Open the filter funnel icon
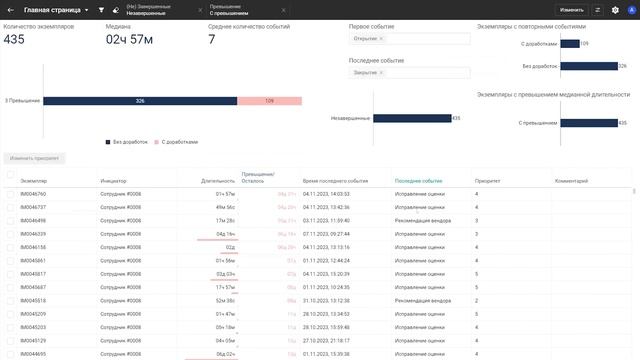The image size is (640, 360). point(101,10)
